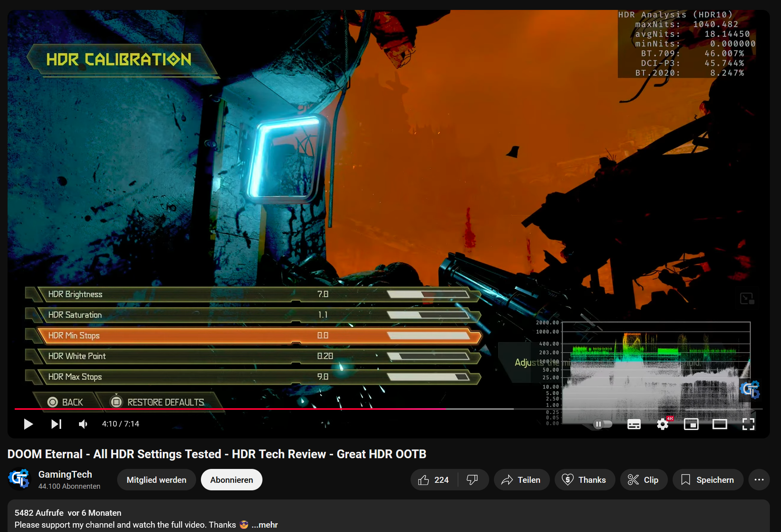The width and height of the screenshot is (781, 532).
Task: Enter fullscreen mode
Action: point(749,424)
